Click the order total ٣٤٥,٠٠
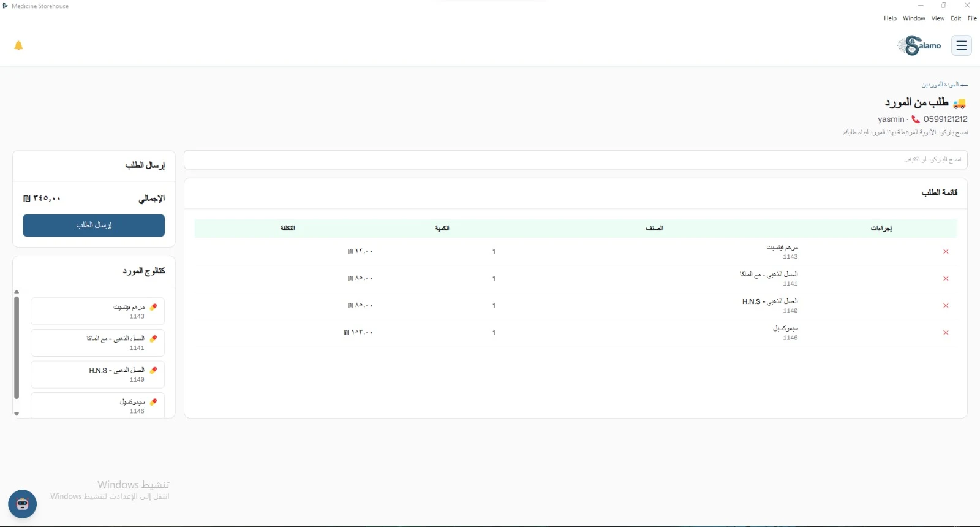 point(42,199)
